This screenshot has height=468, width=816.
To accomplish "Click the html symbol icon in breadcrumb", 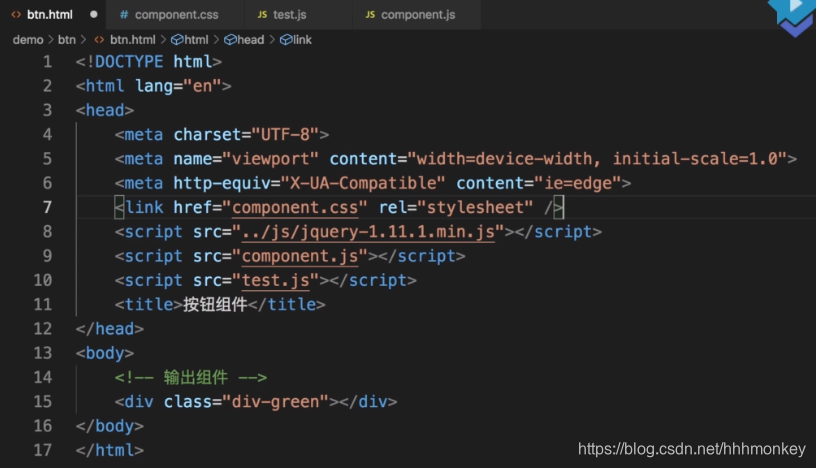I will [x=177, y=40].
